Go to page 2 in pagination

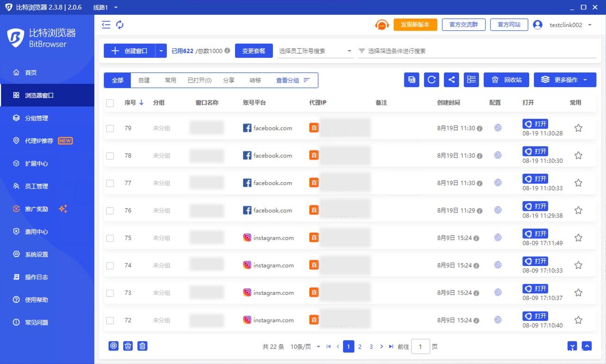(360, 346)
